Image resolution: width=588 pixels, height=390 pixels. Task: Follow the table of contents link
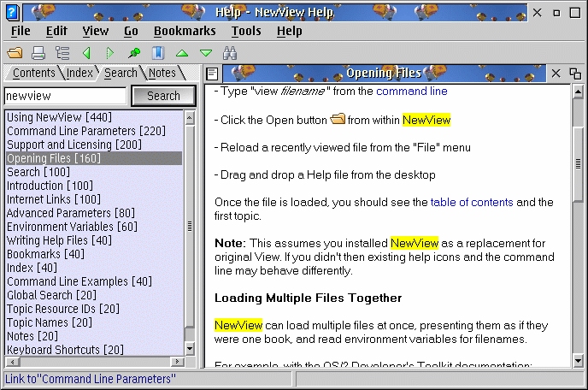pyautogui.click(x=472, y=203)
